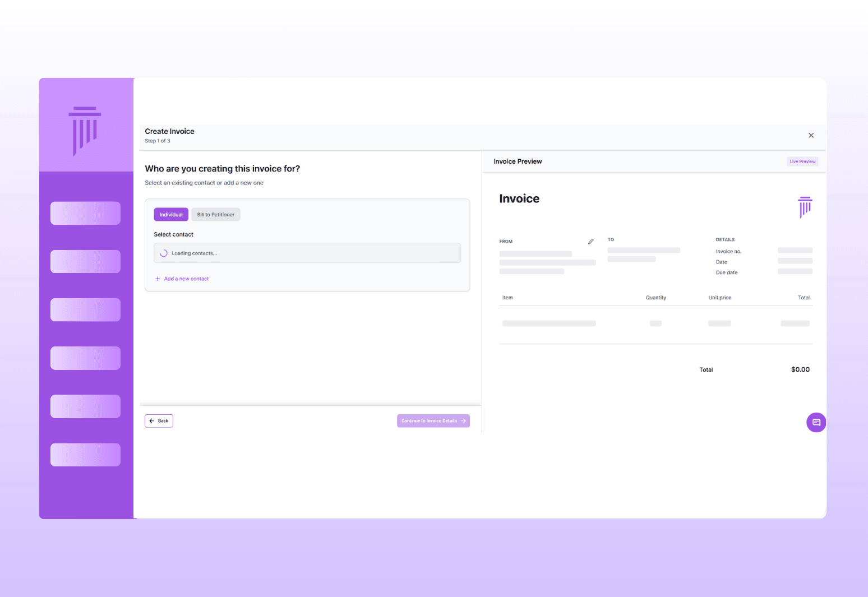Screen dimensions: 868x597
Task: Select the Individual tab
Action: click(x=171, y=215)
